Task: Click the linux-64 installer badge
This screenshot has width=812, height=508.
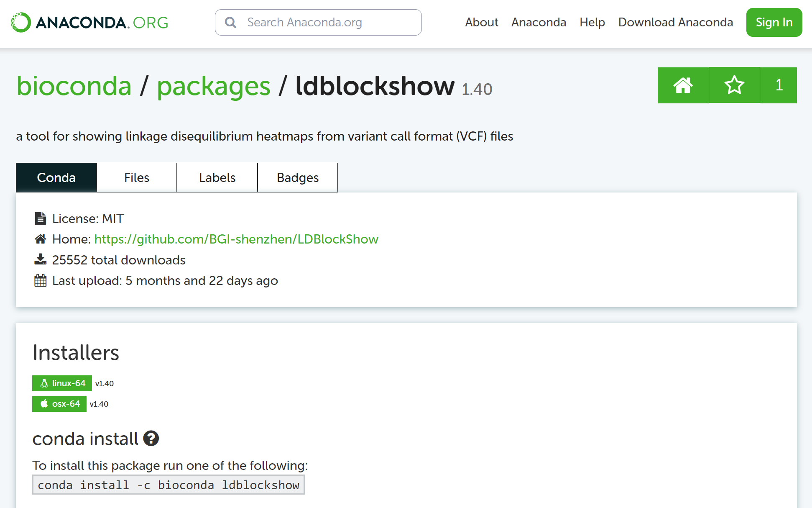Action: [62, 383]
